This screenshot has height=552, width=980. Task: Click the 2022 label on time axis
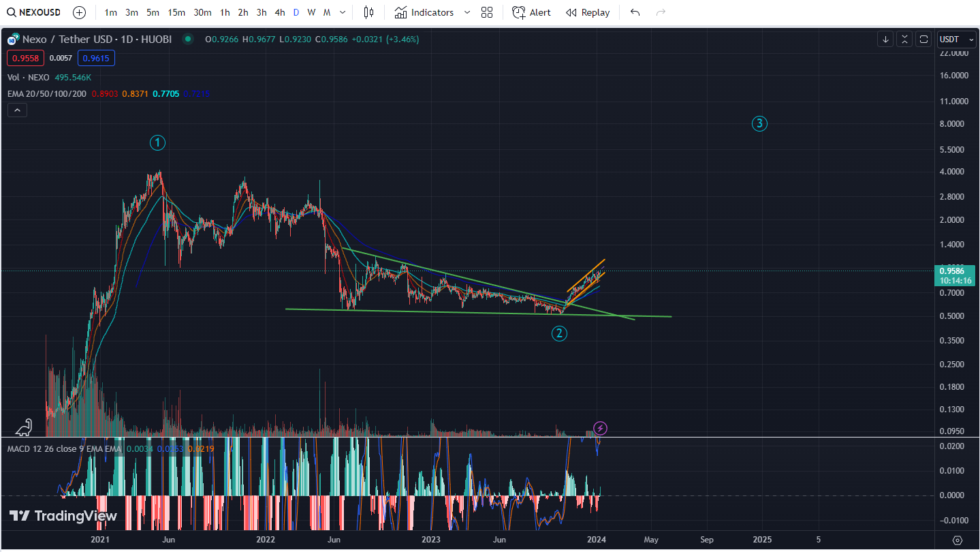click(266, 540)
